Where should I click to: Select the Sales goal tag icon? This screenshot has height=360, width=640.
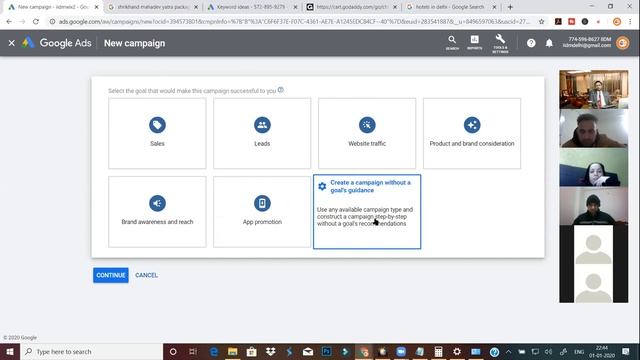(157, 125)
